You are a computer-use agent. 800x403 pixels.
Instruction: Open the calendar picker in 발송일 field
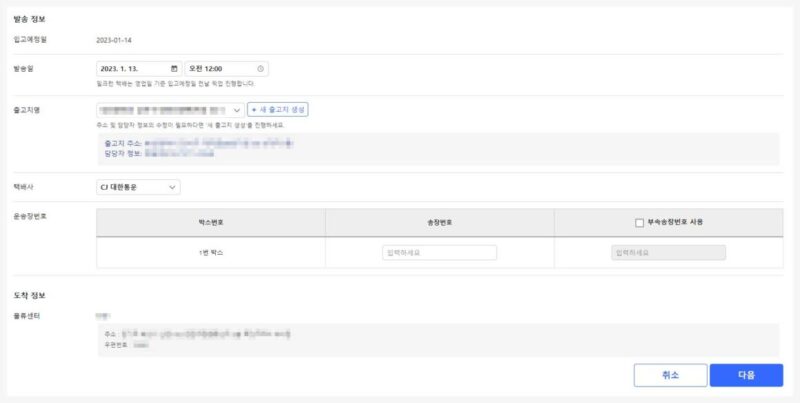174,69
